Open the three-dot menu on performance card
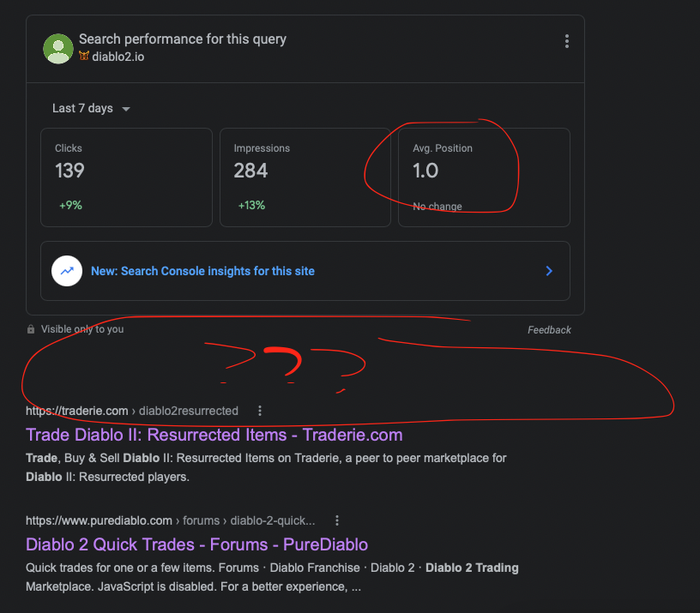700x613 pixels. coord(567,40)
